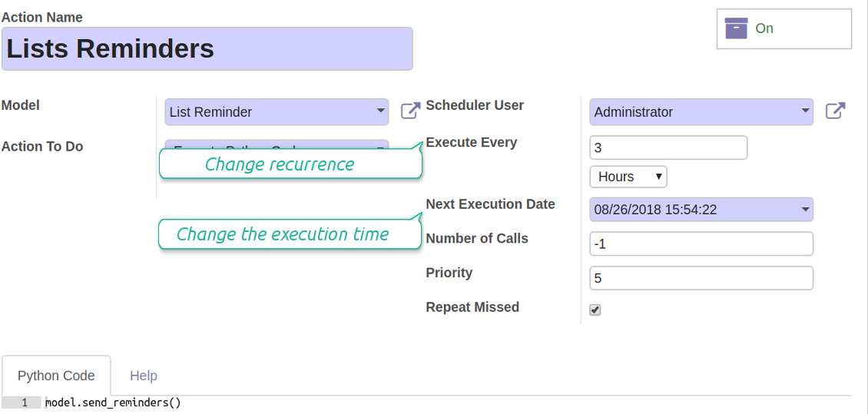Expand the List Reminder model dropdown
This screenshot has height=414, width=868.
(277, 112)
